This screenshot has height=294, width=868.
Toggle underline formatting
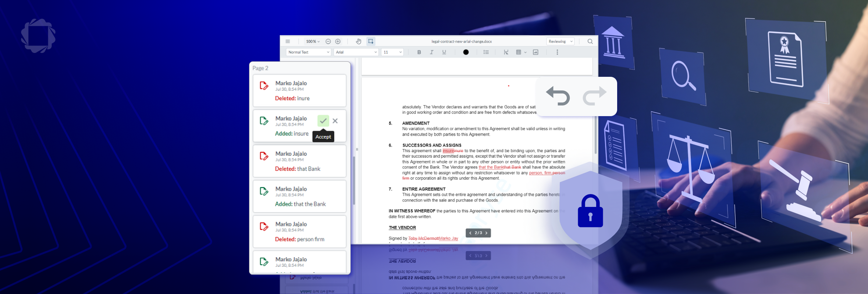(x=444, y=52)
